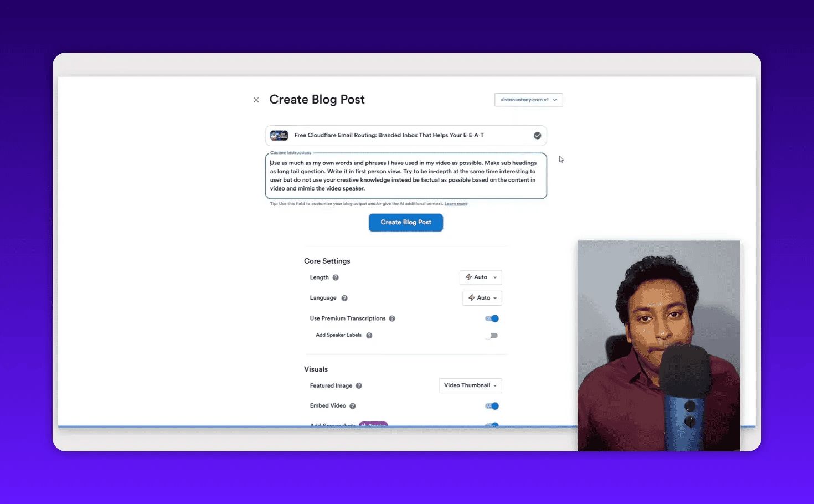The width and height of the screenshot is (814, 504).
Task: Disable the Use Premium Transcriptions toggle
Action: 491,318
